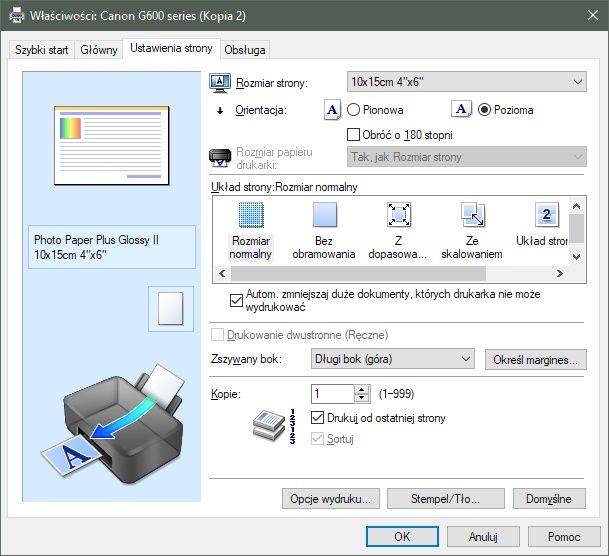The height and width of the screenshot is (556, 609).
Task: Click the portrait orientation A icon
Action: tap(332, 110)
